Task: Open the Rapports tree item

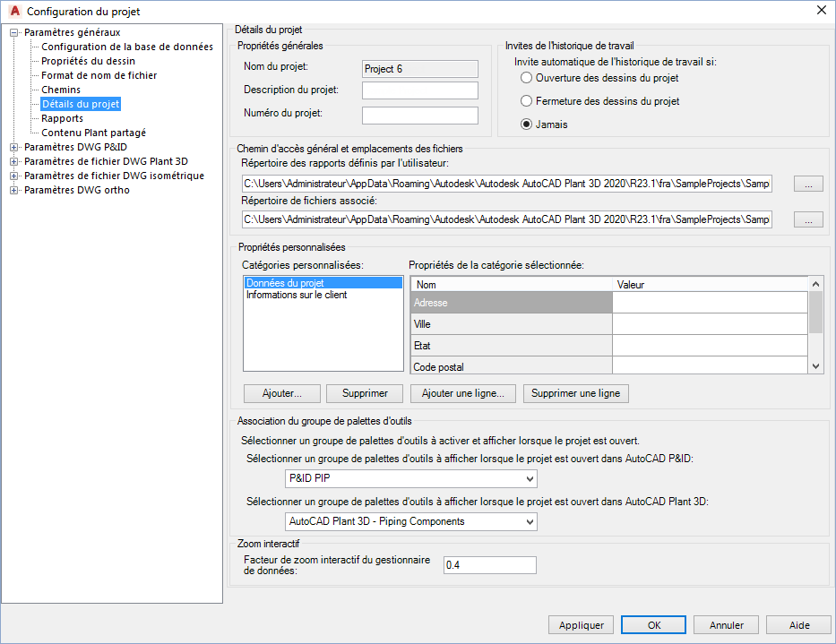Action: pos(62,118)
